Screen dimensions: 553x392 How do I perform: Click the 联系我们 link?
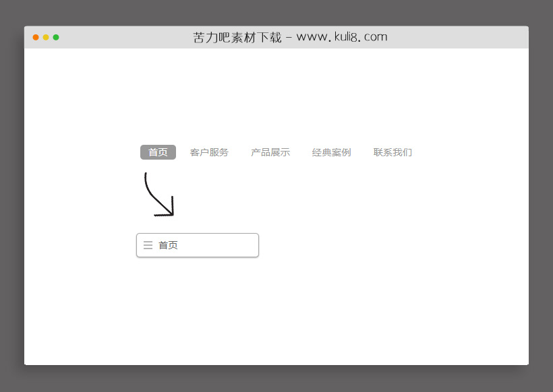coord(392,152)
